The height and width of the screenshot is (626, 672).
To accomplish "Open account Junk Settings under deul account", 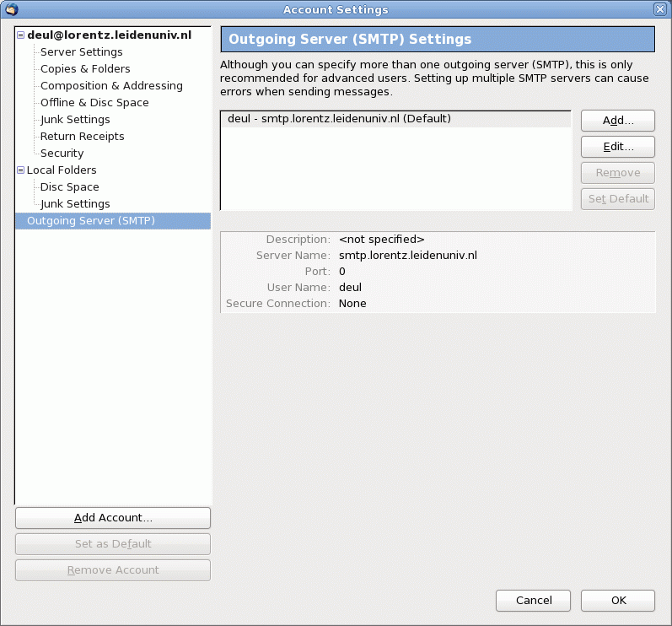I will pyautogui.click(x=75, y=120).
